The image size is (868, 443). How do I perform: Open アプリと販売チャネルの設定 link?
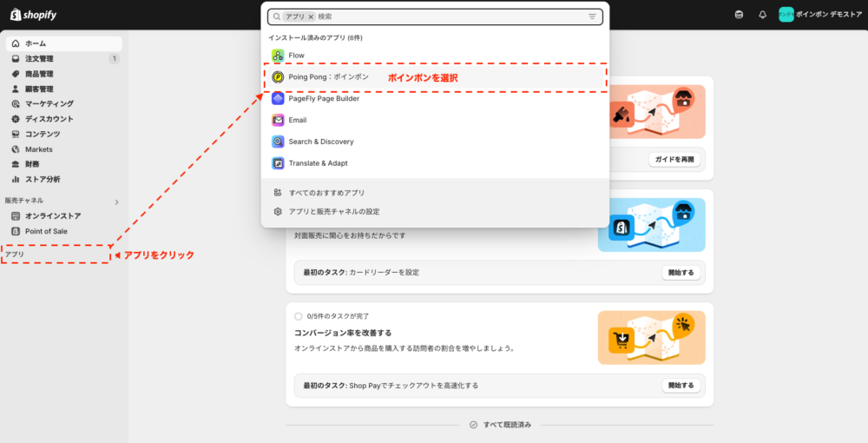coord(334,212)
